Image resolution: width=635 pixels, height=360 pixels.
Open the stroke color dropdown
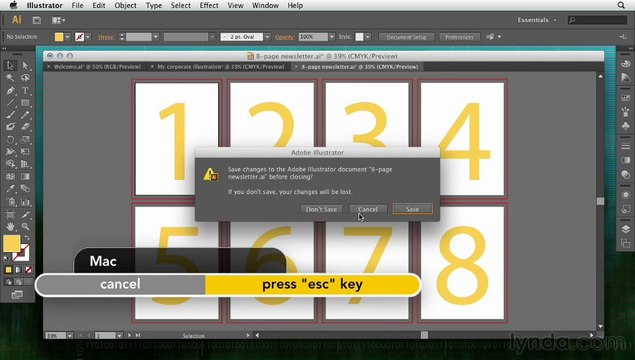(88, 37)
